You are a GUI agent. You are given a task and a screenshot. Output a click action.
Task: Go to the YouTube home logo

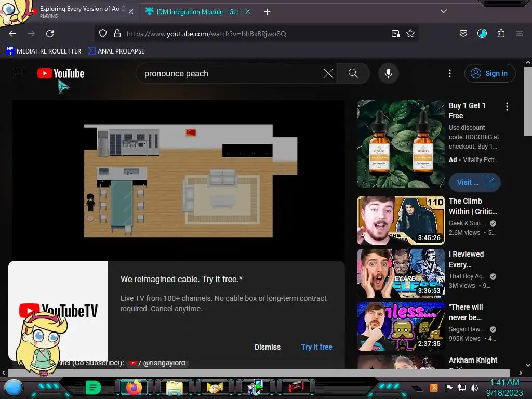tap(61, 73)
